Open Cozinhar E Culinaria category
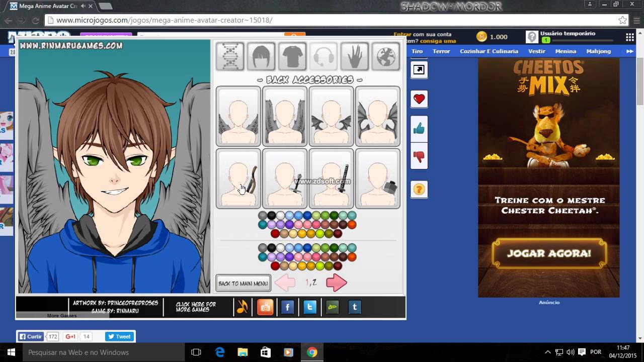The image size is (644, 362). click(489, 51)
